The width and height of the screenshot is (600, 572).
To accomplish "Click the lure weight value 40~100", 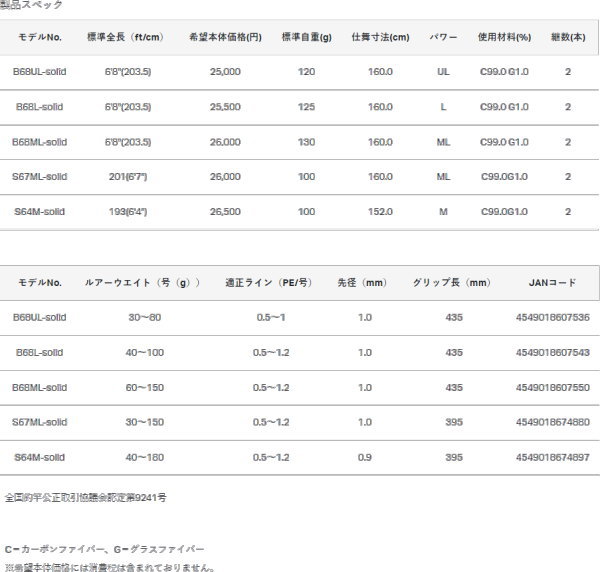I will pos(145,352).
